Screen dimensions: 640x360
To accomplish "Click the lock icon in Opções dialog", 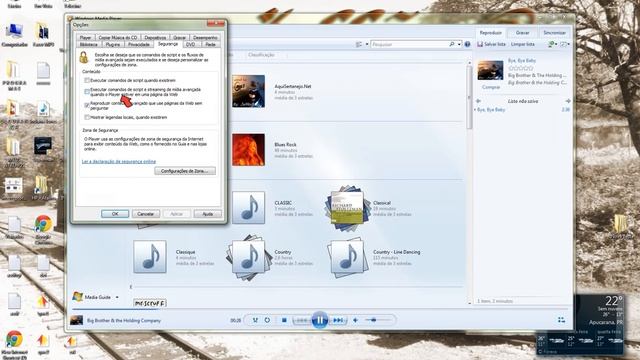I will 84,58.
